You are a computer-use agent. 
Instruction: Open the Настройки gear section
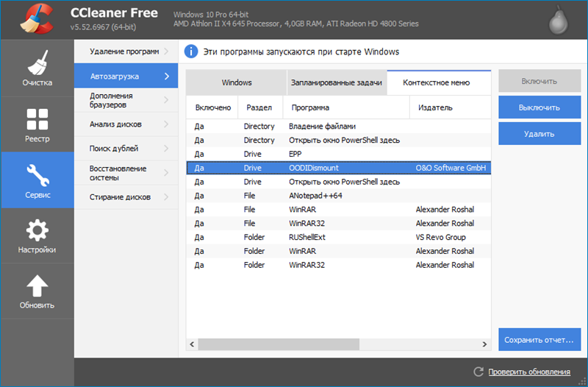37,235
